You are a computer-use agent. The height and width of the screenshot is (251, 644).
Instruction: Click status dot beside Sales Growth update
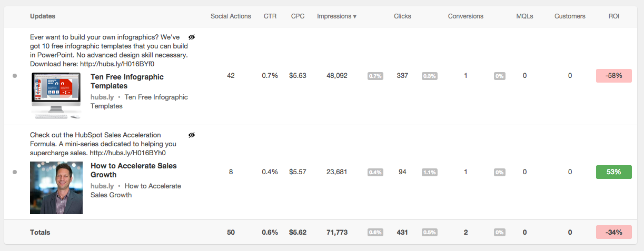(x=15, y=172)
